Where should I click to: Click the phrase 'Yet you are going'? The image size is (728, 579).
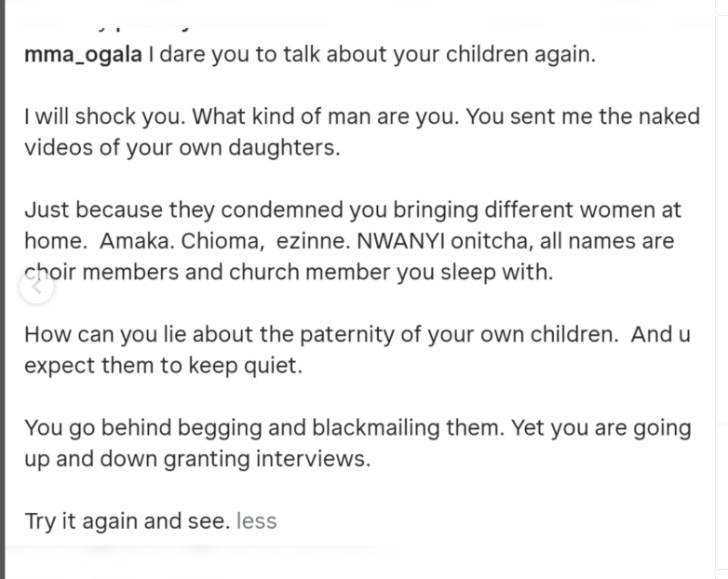[602, 428]
